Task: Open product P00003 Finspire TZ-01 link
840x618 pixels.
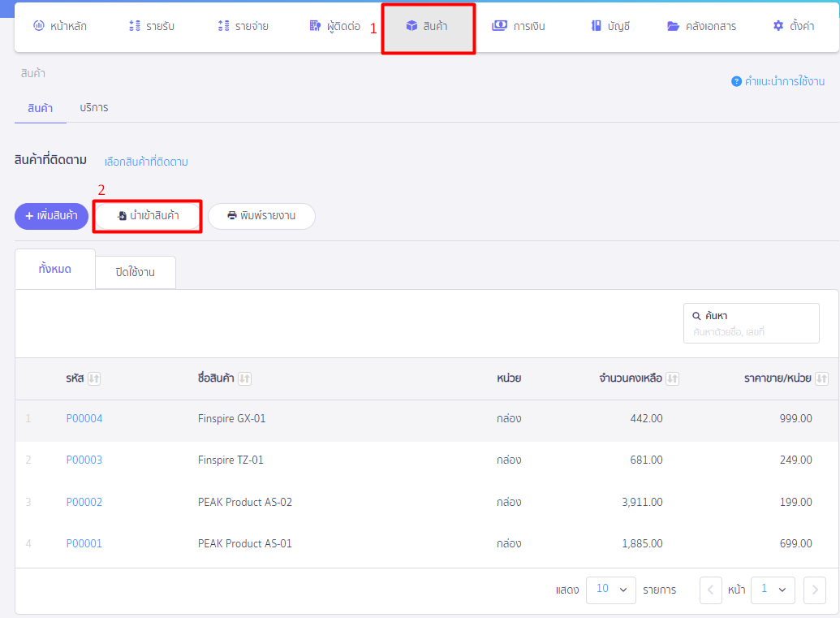Action: coord(84,460)
